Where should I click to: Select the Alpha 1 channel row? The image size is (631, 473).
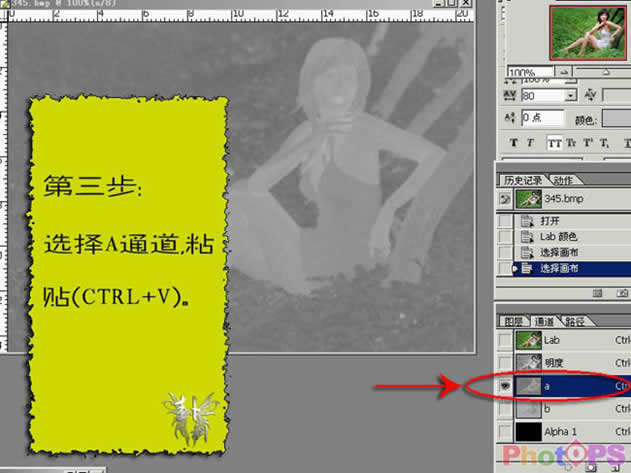point(572,432)
